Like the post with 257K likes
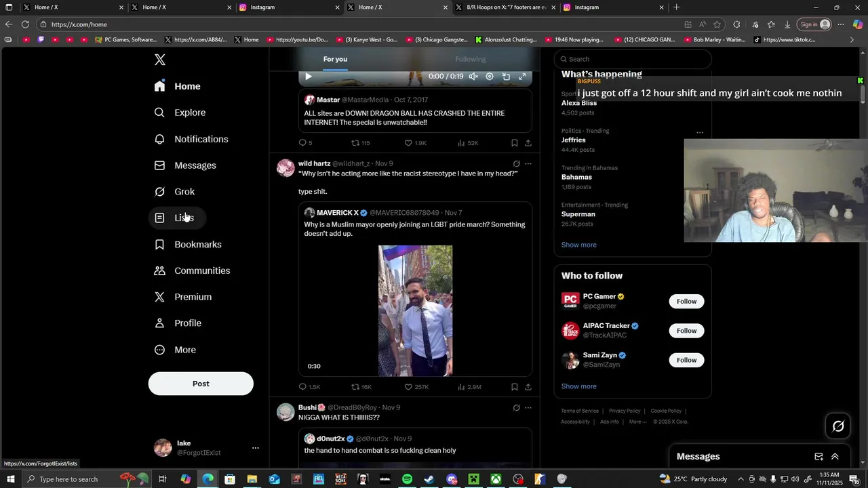The width and height of the screenshot is (868, 488). (x=416, y=387)
